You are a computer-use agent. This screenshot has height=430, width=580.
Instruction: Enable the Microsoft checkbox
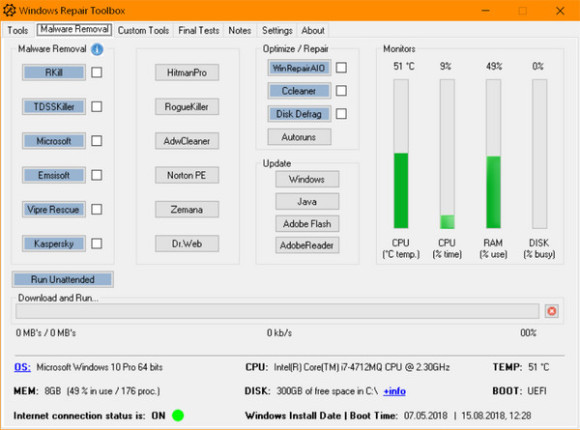pos(97,141)
